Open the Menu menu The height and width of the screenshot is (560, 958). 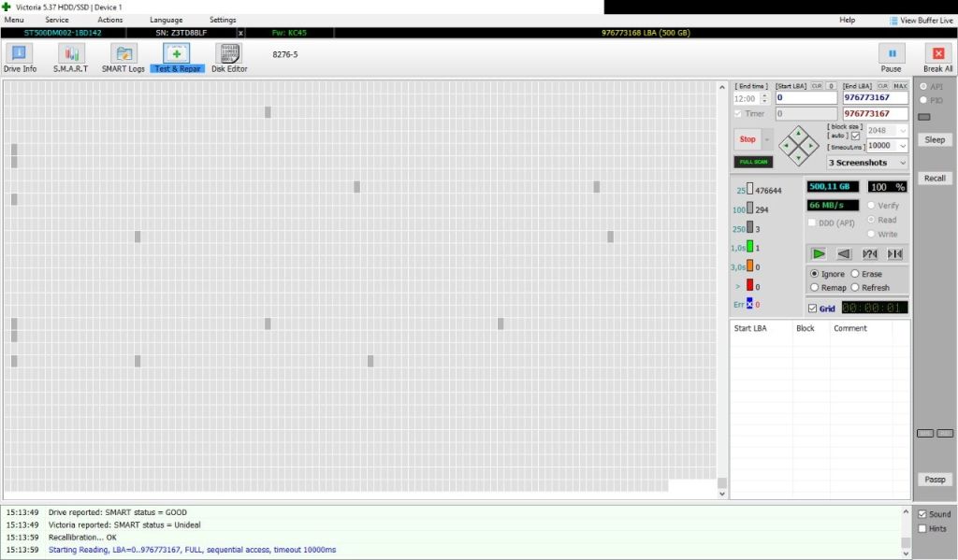pyautogui.click(x=14, y=20)
